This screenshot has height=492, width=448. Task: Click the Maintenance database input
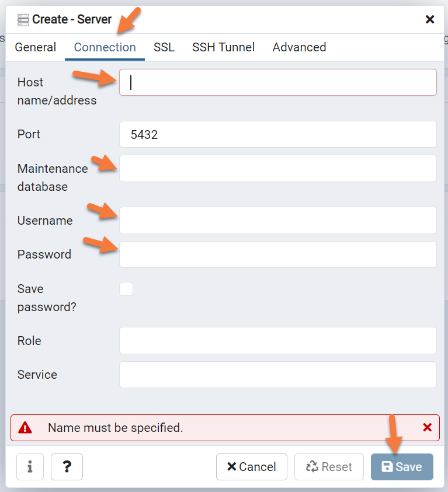278,169
